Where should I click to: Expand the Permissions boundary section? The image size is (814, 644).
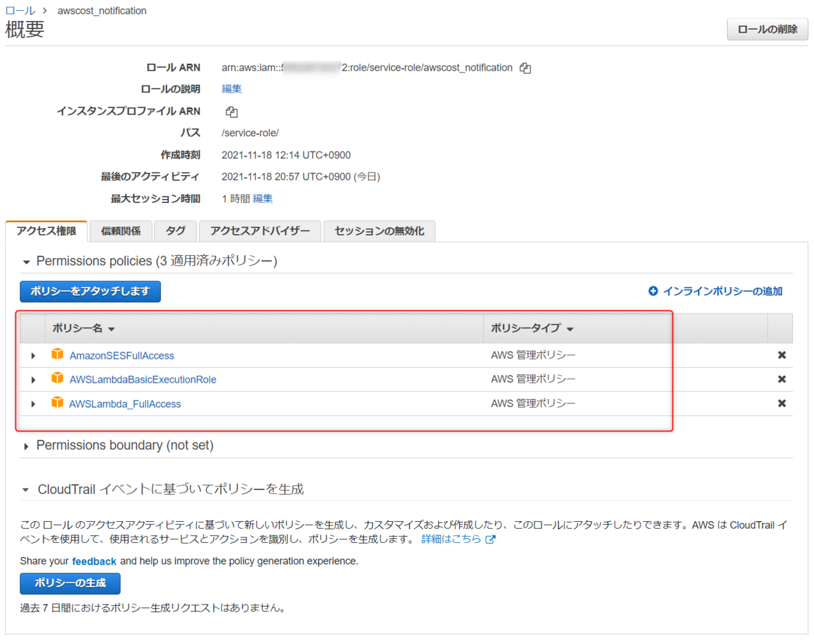[x=26, y=447]
